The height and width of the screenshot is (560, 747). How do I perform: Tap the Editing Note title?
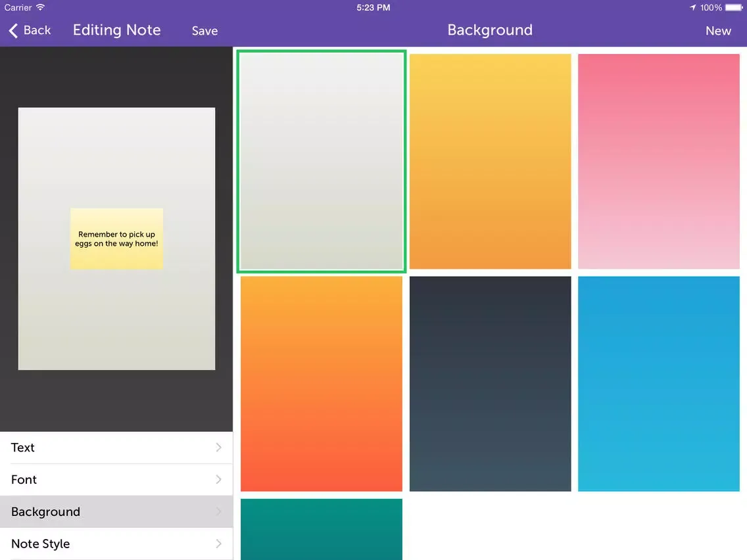(x=117, y=30)
